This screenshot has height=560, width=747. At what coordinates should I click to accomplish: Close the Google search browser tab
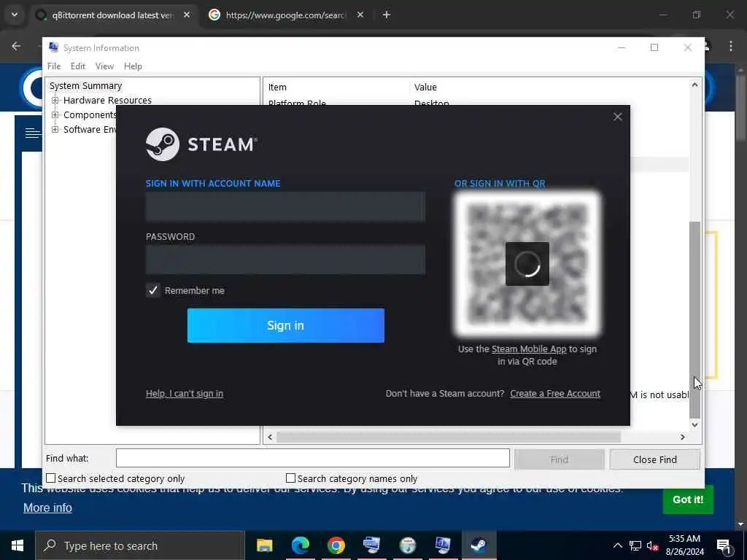coord(360,15)
